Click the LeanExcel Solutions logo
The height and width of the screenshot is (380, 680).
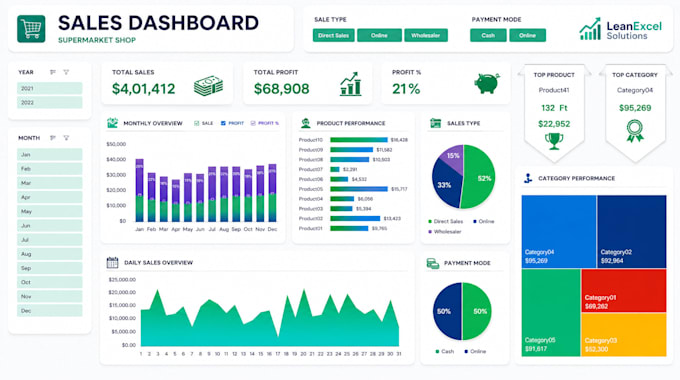tap(621, 29)
